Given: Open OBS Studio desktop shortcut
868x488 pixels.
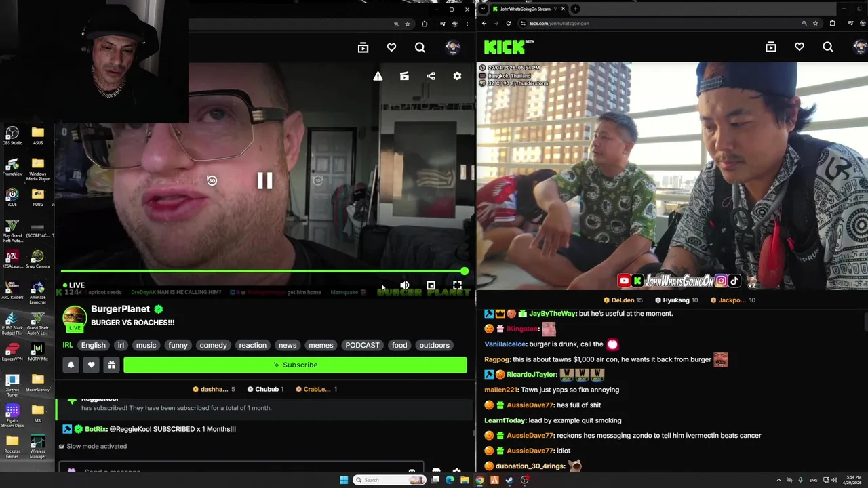Looking at the screenshot, I should pos(12,135).
